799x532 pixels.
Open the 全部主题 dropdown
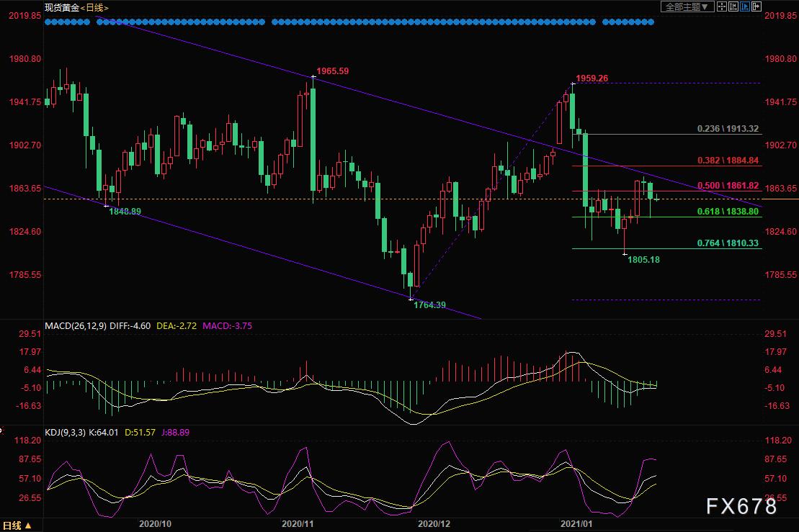coord(687,6)
